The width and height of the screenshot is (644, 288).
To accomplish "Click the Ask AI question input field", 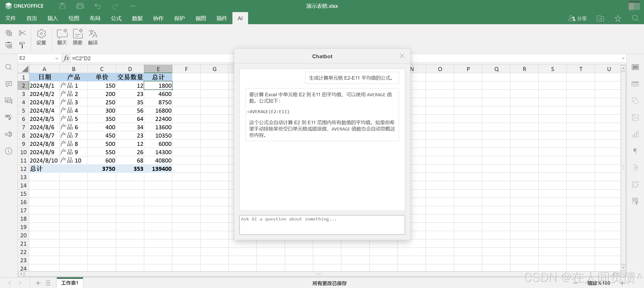I will (322, 225).
